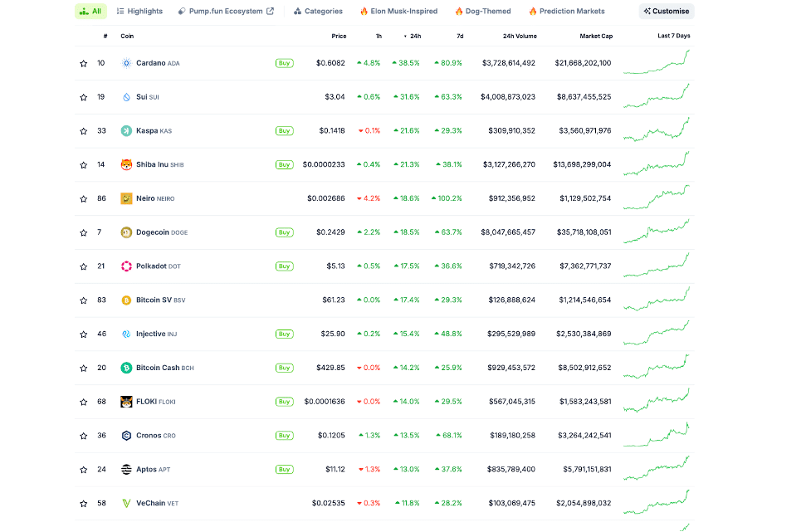The height and width of the screenshot is (532, 811).
Task: Star Sui to add to watchlist
Action: pos(83,97)
